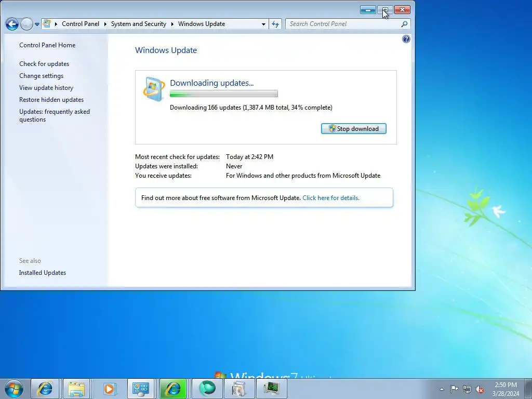Image resolution: width=532 pixels, height=399 pixels.
Task: Open Restore hidden updates
Action: point(51,100)
